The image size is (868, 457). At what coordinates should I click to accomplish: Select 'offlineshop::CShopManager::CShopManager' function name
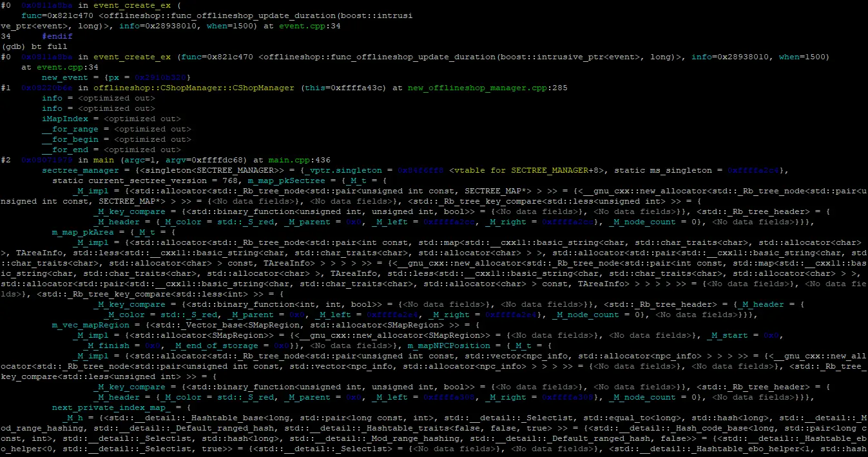[x=193, y=88]
